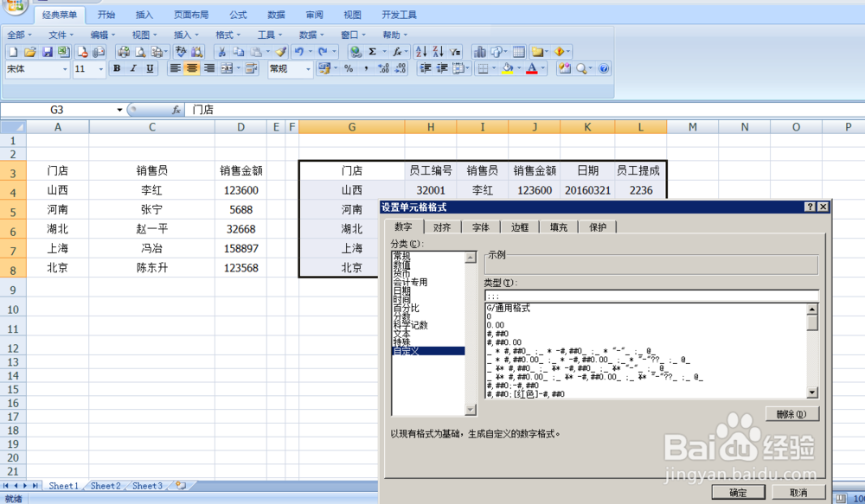
Task: Click the 删除 button in the dialog
Action: point(791,414)
